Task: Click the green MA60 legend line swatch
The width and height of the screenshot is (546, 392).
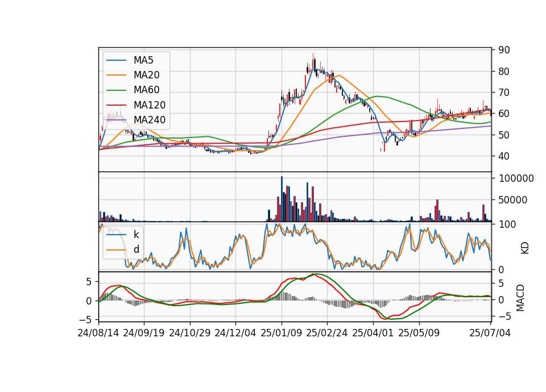Action: point(116,90)
